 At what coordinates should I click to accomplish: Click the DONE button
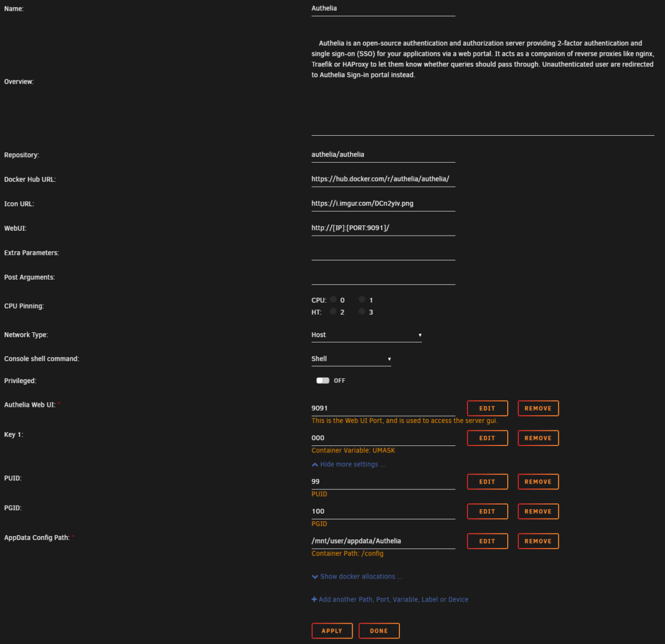(379, 631)
